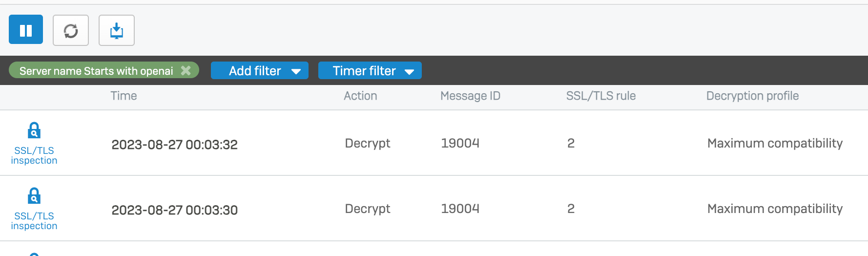868x256 pixels.
Task: Click the SSL/TLS rule column header
Action: pos(600,96)
